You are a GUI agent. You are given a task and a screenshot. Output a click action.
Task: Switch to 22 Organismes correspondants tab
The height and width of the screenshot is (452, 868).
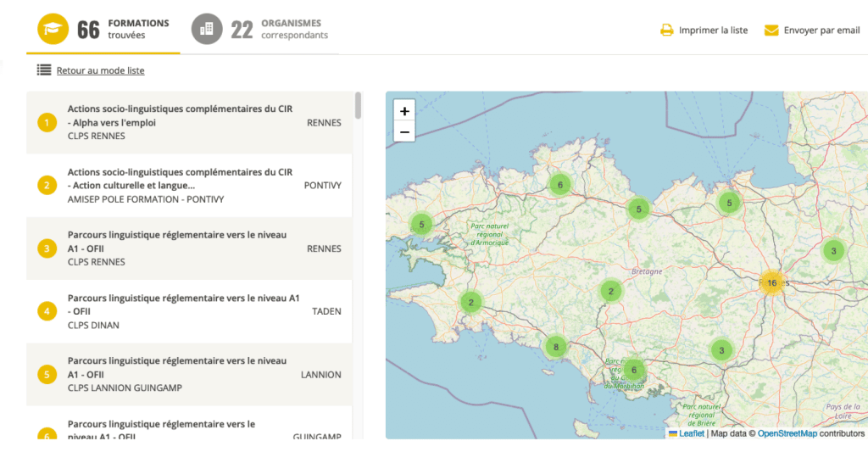259,30
